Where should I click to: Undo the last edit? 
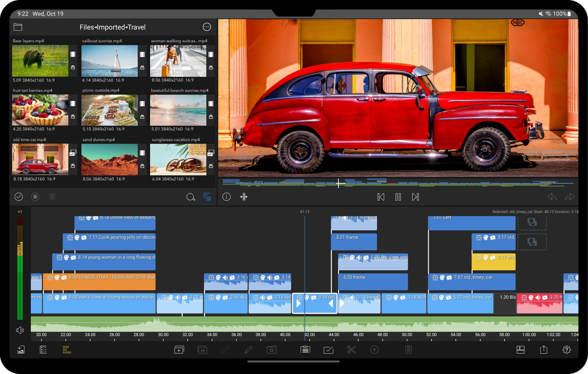(x=552, y=197)
